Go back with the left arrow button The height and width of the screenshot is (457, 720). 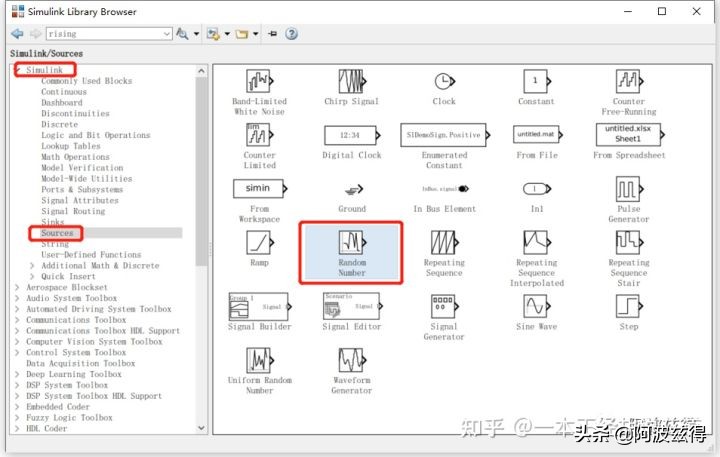(x=17, y=34)
